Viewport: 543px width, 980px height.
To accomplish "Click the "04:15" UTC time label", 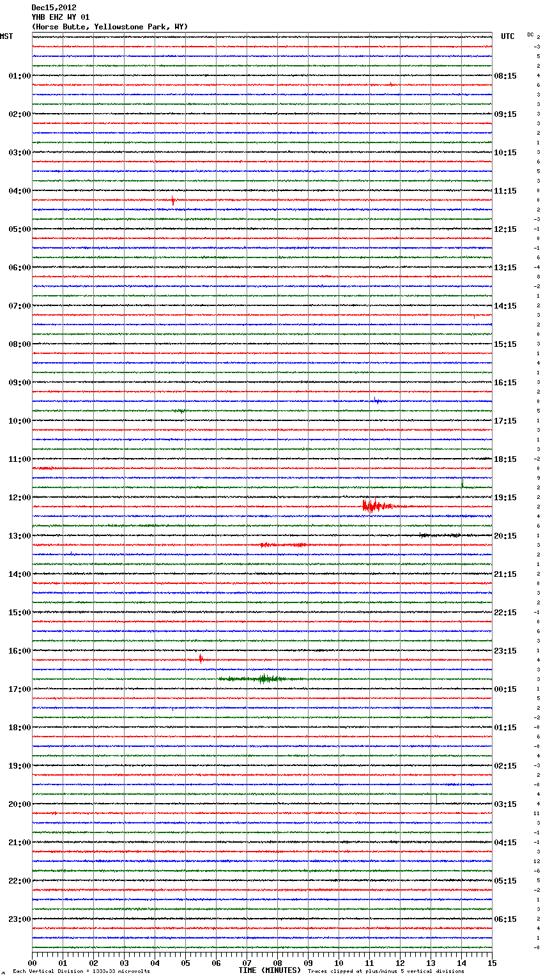I will pyautogui.click(x=505, y=843).
